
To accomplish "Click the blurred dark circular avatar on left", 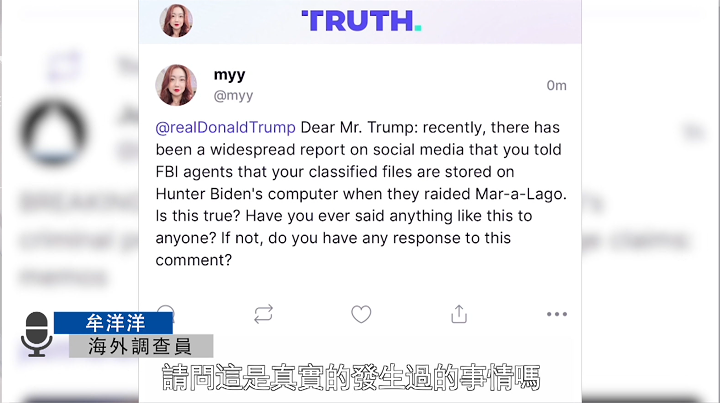I will click(54, 132).
